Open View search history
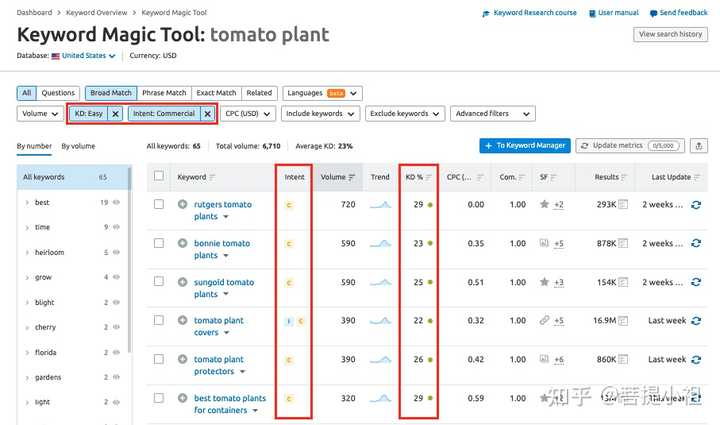Viewport: 720px width, 425px height. (x=670, y=34)
